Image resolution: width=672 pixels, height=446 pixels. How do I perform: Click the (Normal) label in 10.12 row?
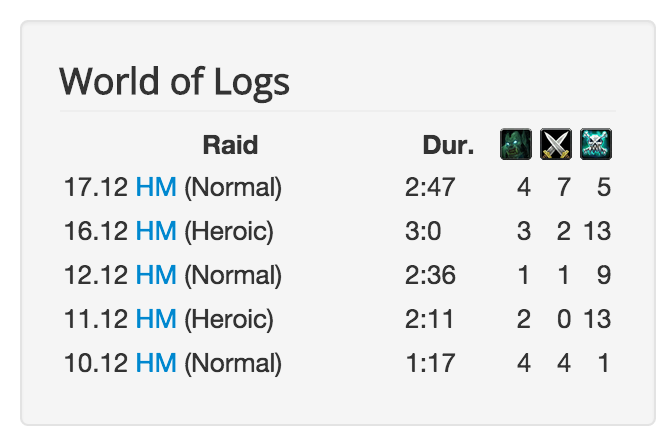coord(233,363)
